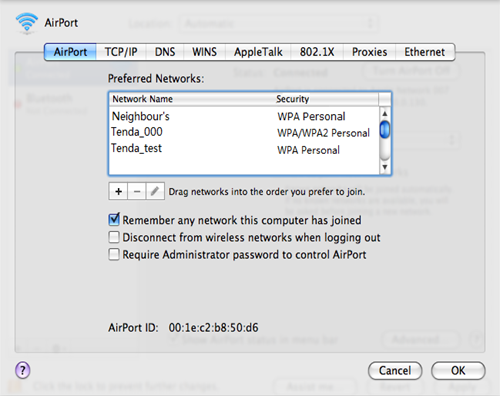Click the AirPort ID 00:1e:c2:b8:50:d6 value
Screen dimensions: 500x396
tap(213, 328)
